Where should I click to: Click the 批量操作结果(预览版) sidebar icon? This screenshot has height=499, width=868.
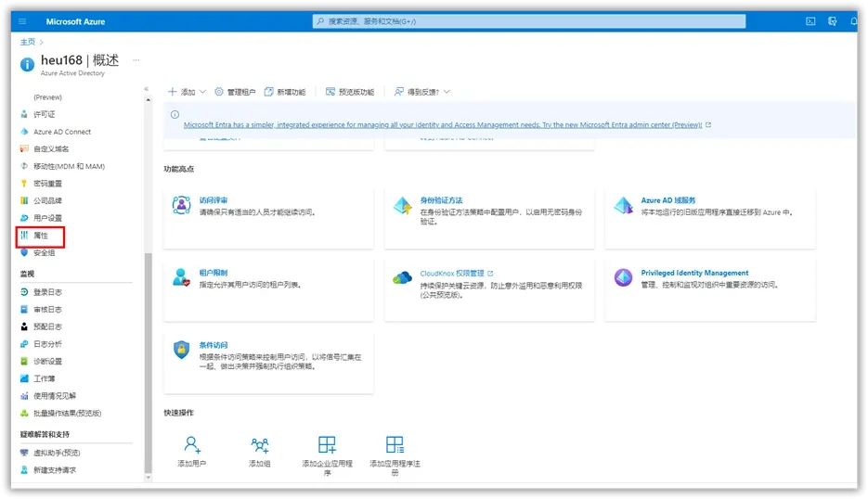24,414
